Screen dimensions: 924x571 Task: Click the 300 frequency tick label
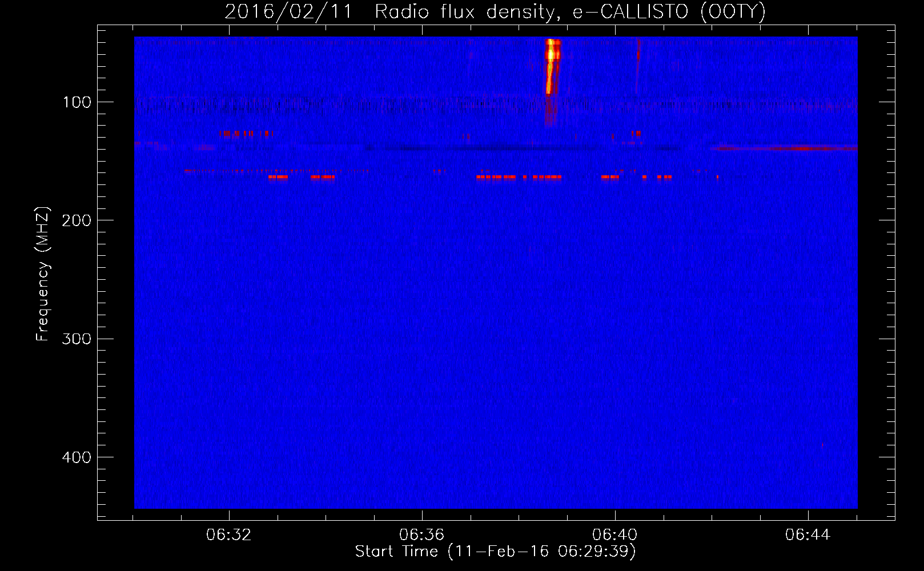point(77,339)
